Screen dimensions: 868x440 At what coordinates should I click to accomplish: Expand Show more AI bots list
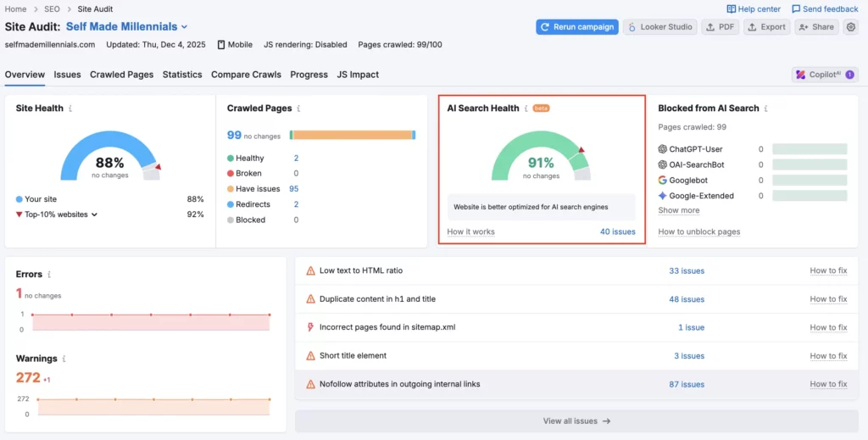679,210
